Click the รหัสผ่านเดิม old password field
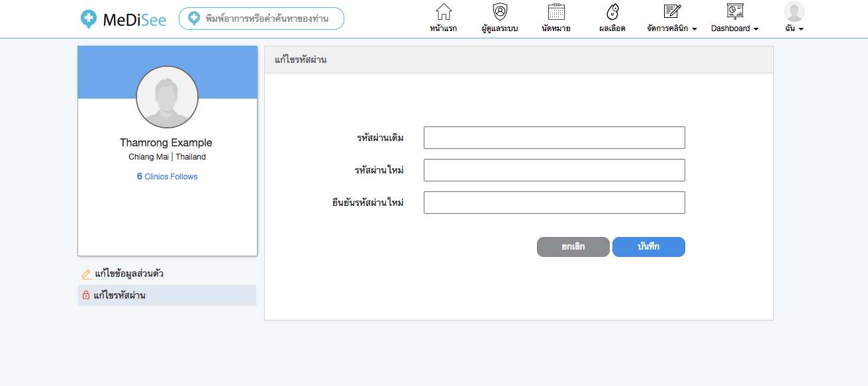Screen dimensions: 868x386 [x=554, y=138]
